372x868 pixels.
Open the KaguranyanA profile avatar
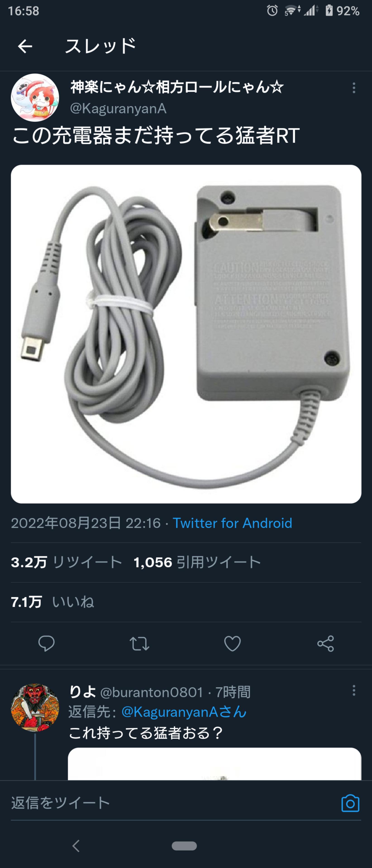coord(35,98)
